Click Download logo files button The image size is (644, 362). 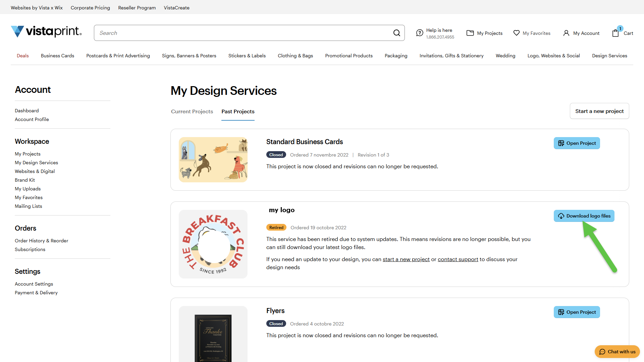[x=584, y=216]
